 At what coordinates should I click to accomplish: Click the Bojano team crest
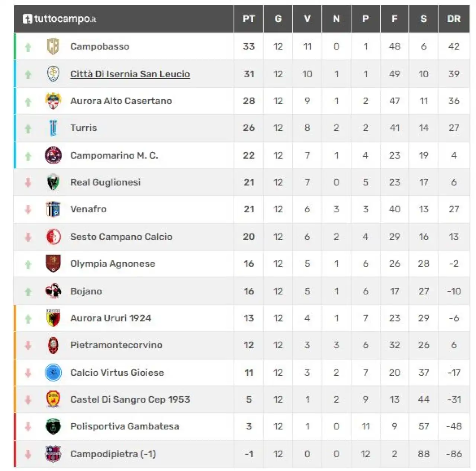pyautogui.click(x=53, y=291)
